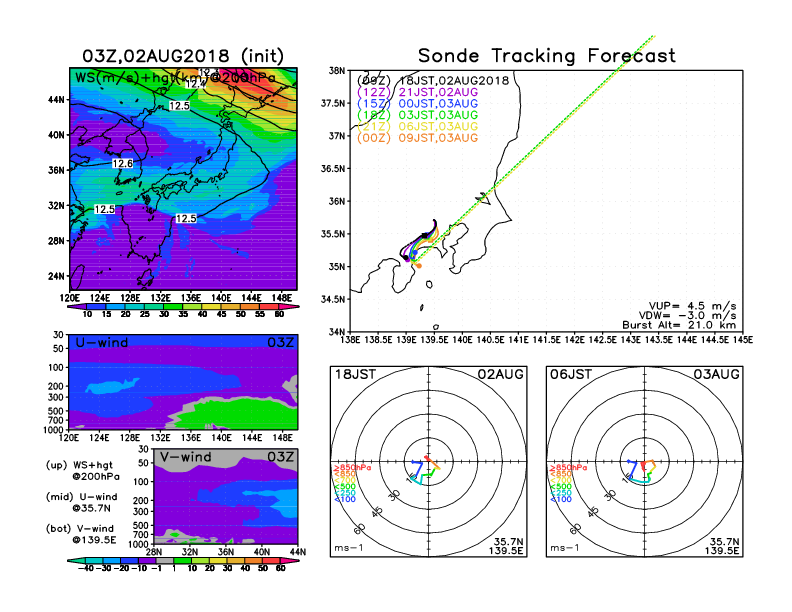
Task: Click '03AUG' date in the right hodograph
Action: pyautogui.click(x=716, y=375)
